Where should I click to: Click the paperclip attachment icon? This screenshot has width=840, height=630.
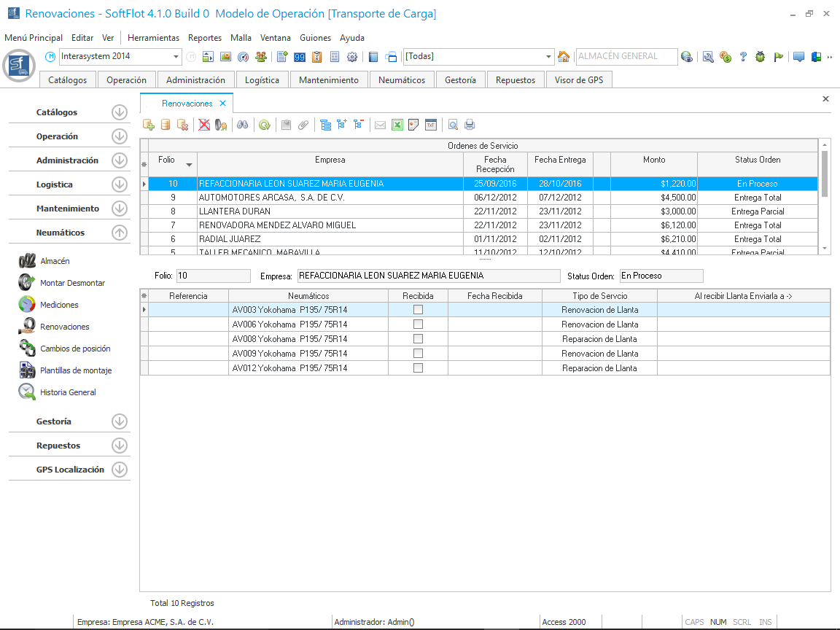pyautogui.click(x=303, y=125)
